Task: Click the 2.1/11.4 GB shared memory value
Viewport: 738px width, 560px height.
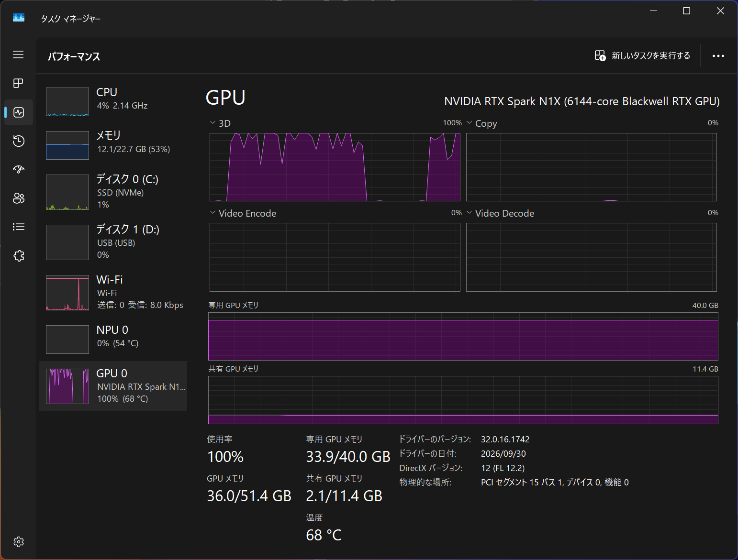Action: [x=344, y=496]
